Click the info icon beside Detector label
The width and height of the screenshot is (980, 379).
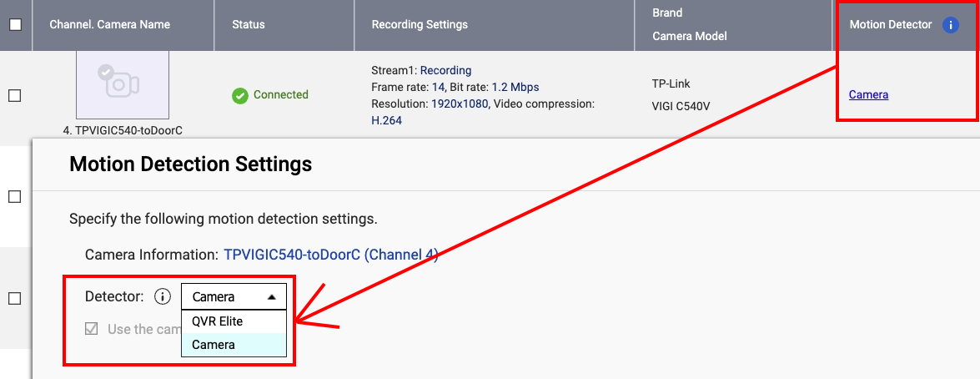[x=163, y=296]
